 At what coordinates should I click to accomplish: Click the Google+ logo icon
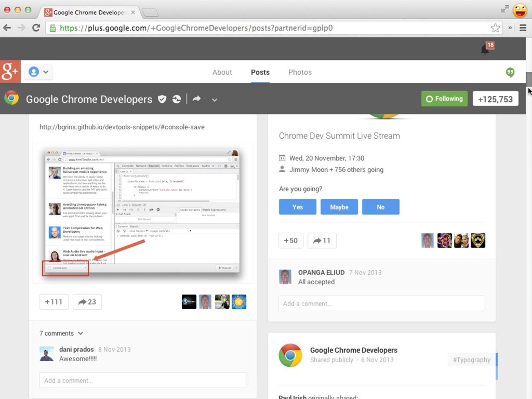pyautogui.click(x=10, y=72)
